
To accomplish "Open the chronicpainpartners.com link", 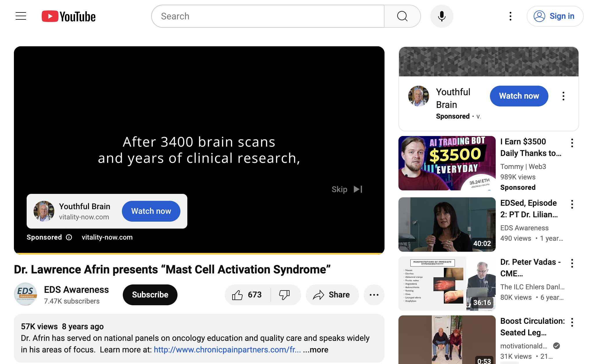I will click(227, 350).
